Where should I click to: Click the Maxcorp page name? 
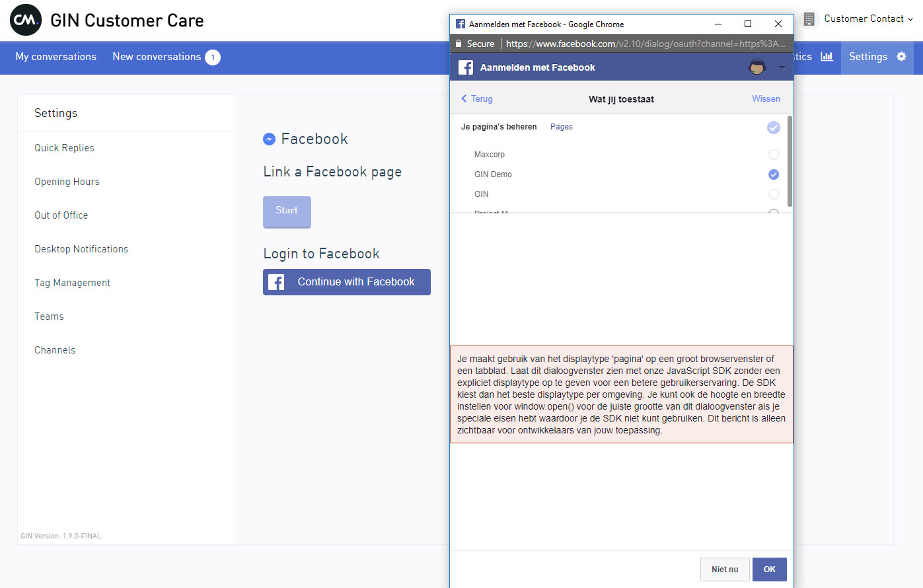coord(490,155)
